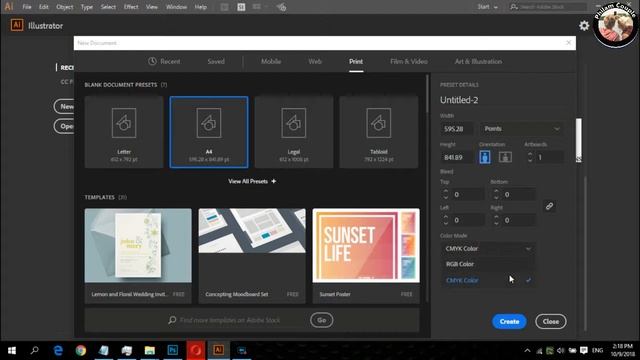Select the Tabloid preset card
Viewport: 640px width, 360px height.
coord(379,132)
